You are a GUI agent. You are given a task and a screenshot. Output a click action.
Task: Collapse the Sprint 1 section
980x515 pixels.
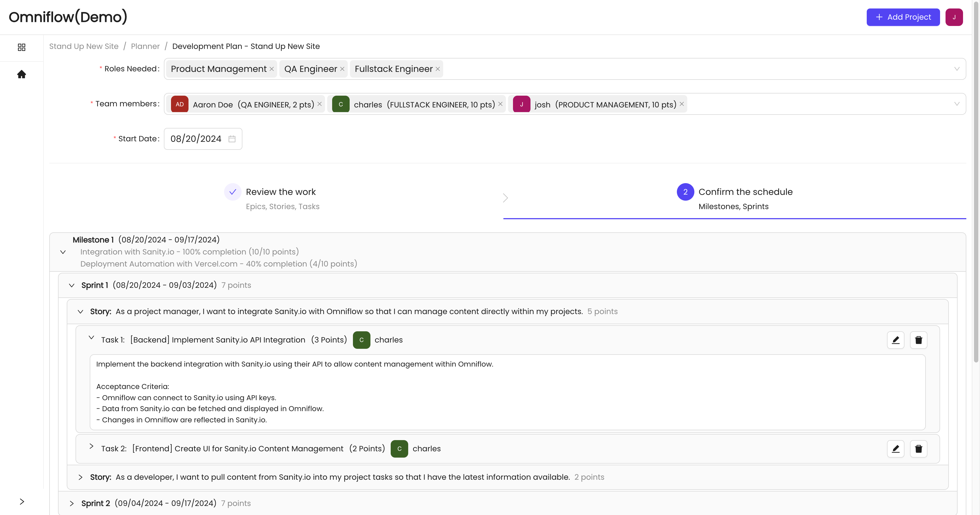click(71, 285)
